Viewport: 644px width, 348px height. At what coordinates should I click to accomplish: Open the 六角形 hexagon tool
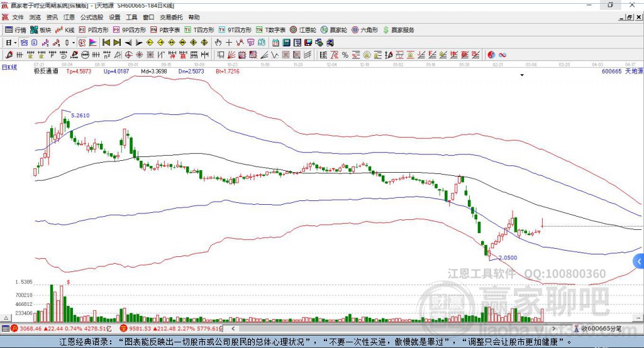point(365,30)
